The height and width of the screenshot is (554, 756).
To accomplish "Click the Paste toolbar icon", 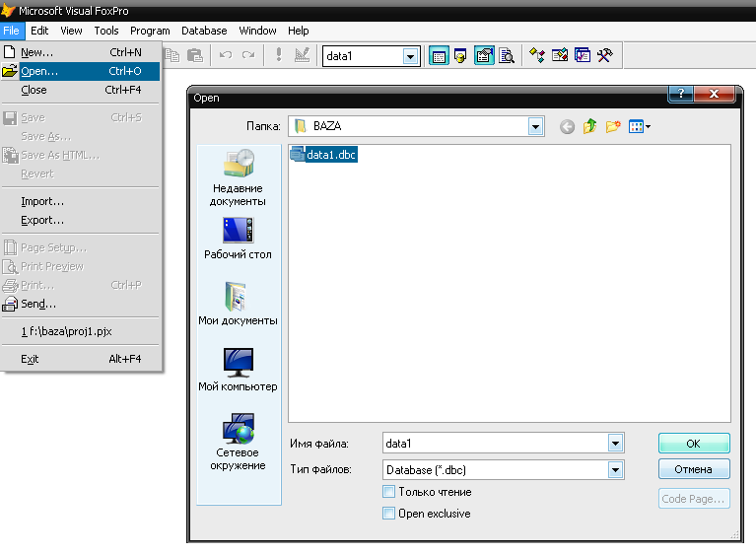I will coord(195,56).
